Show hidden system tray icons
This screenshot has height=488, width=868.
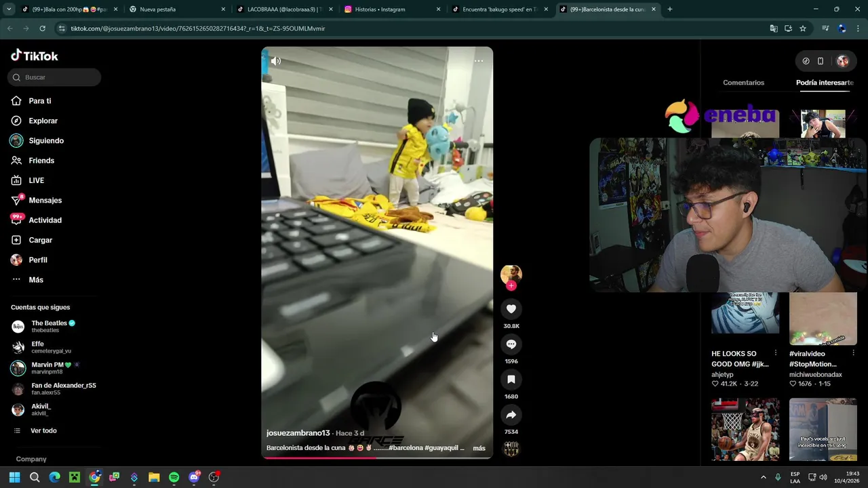[763, 477]
